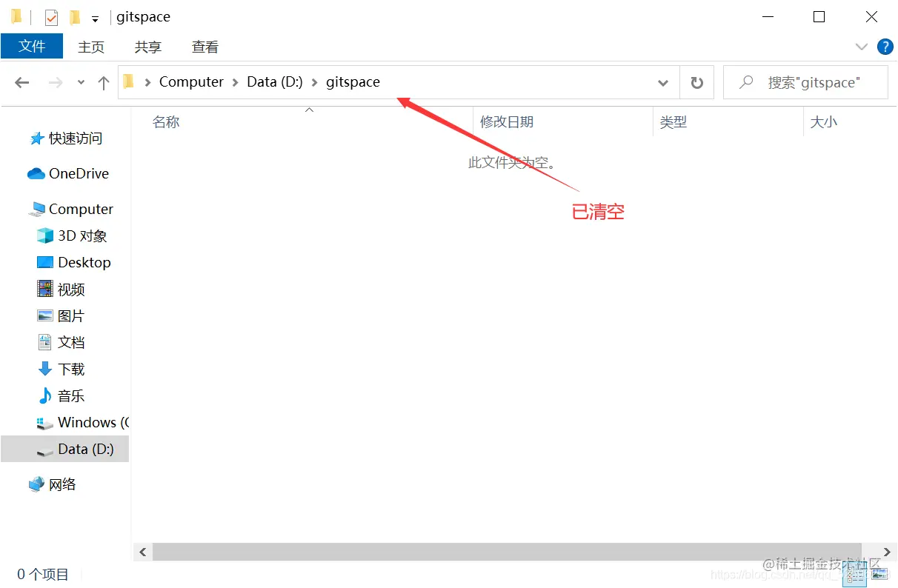This screenshot has width=898, height=588.
Task: Click the horizontal scrollbar track
Action: click(x=507, y=552)
